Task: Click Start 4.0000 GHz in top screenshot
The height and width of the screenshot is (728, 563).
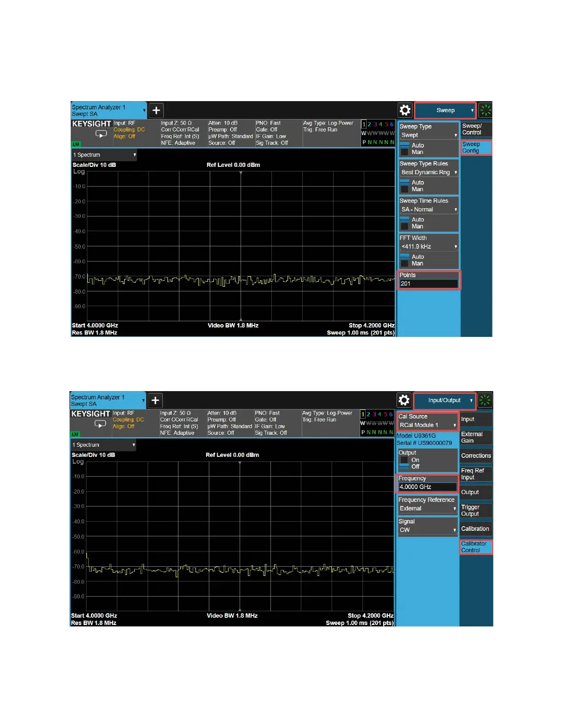Action: 95,325
